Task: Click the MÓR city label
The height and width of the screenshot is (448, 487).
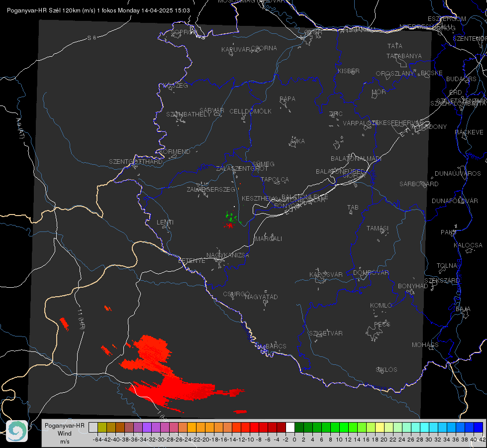Action: (379, 92)
